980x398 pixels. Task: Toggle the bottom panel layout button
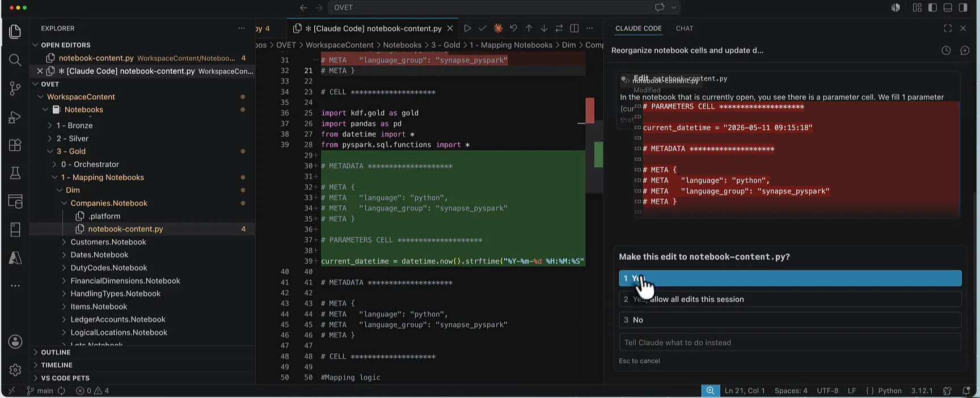(x=948, y=7)
